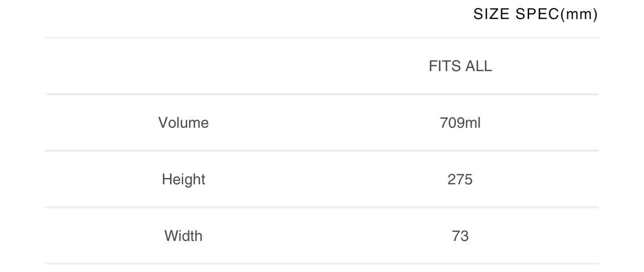
Task: Click the divider between Height and Width rows
Action: click(321, 207)
